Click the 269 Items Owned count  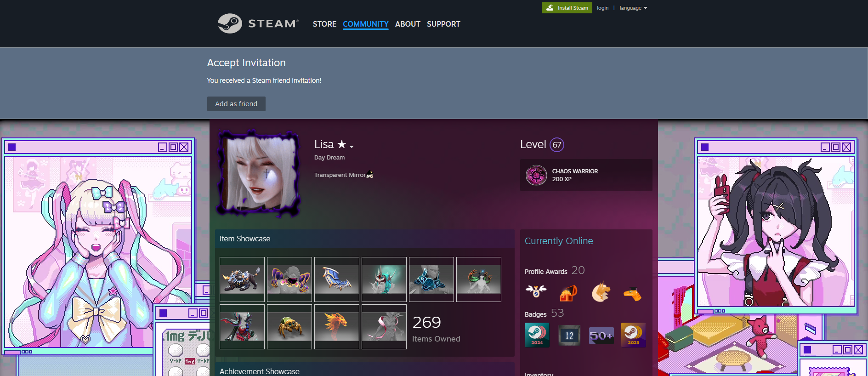pyautogui.click(x=436, y=329)
